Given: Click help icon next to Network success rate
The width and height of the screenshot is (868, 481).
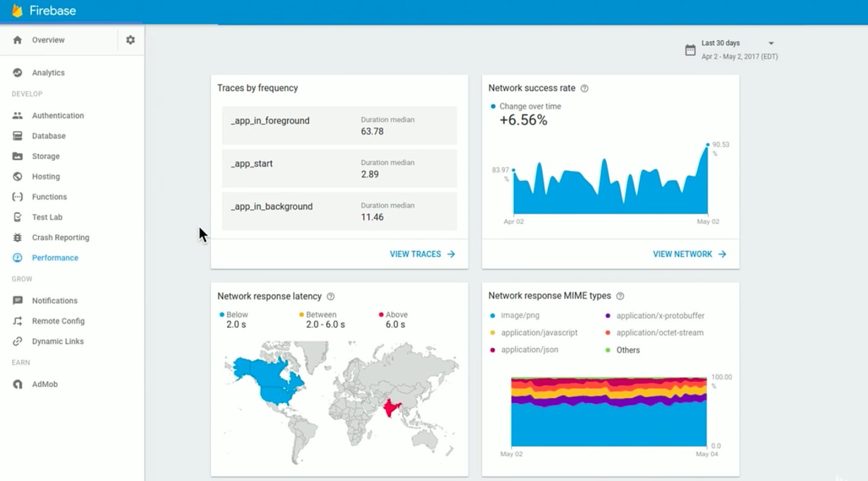Looking at the screenshot, I should (x=584, y=88).
